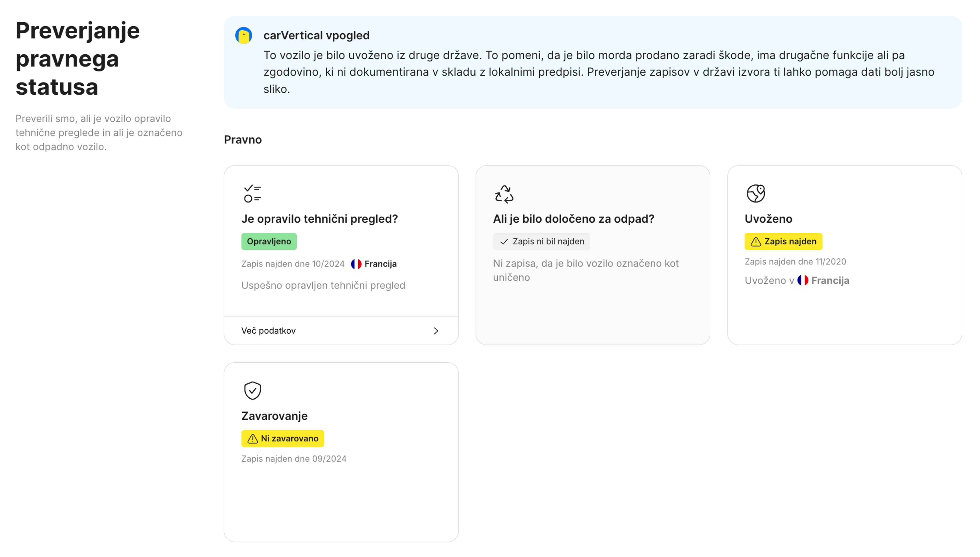Click bold 'Francija' text in the Uvoženo card
The width and height of the screenshot is (980, 557).
(830, 281)
